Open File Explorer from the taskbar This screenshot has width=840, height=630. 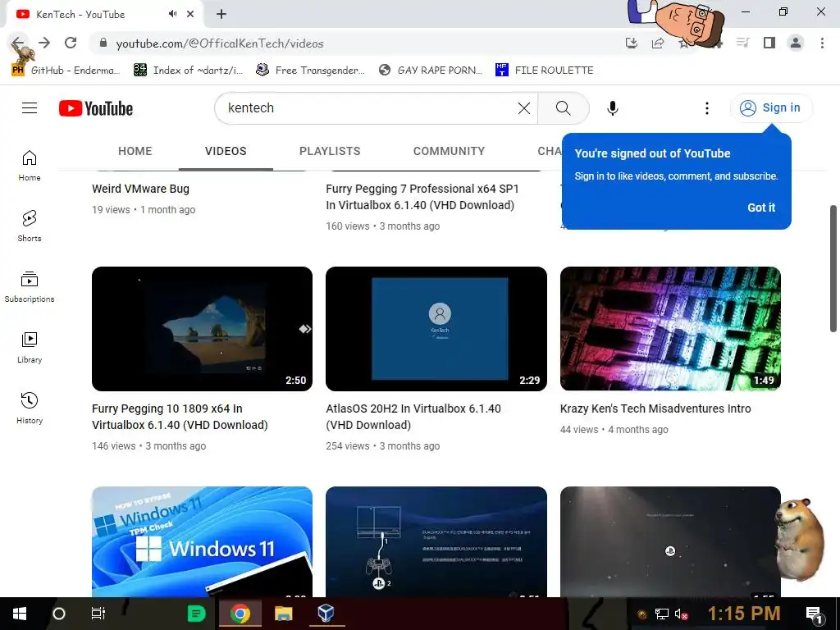(283, 614)
